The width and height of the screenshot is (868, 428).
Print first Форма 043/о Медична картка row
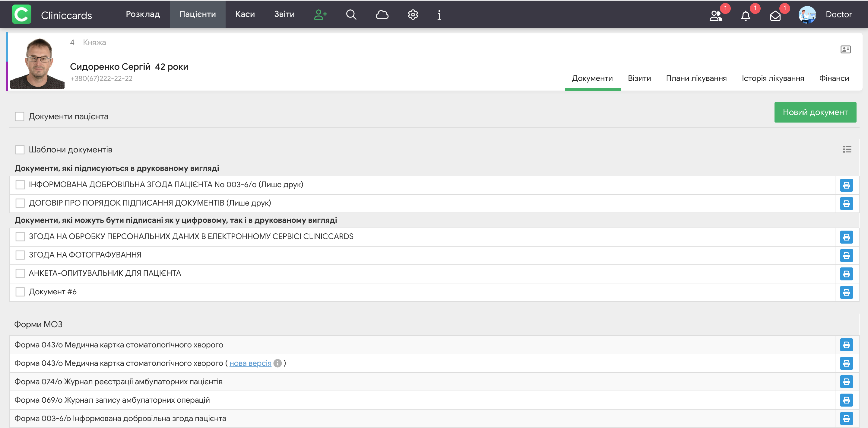click(x=846, y=345)
